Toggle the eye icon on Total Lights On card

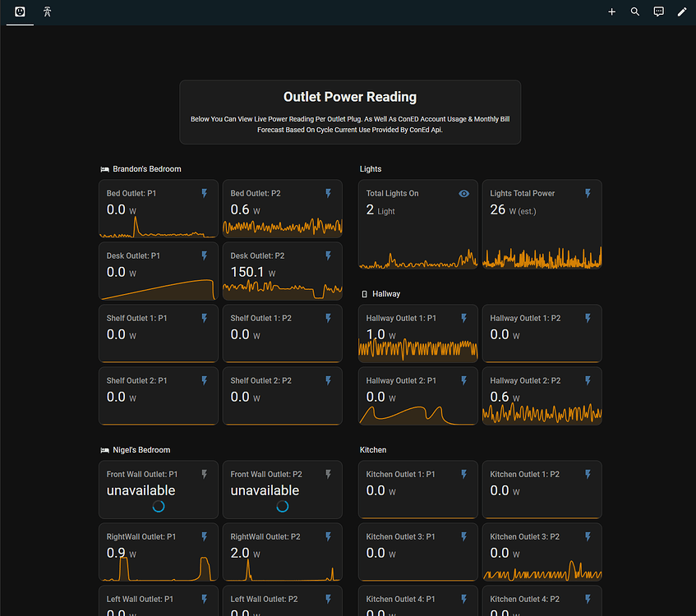pyautogui.click(x=463, y=194)
